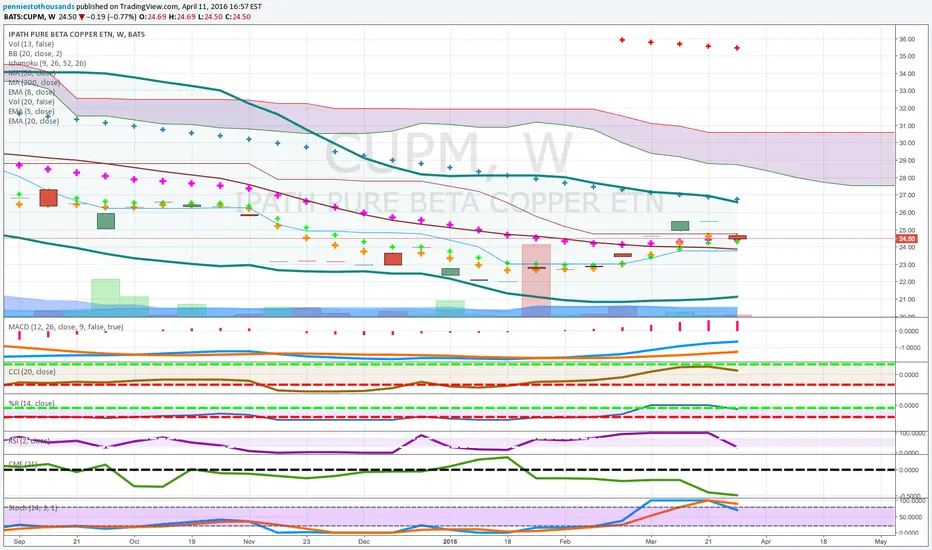The image size is (932, 550).
Task: Click the 30.00 price axis label
Action: [x=907, y=143]
